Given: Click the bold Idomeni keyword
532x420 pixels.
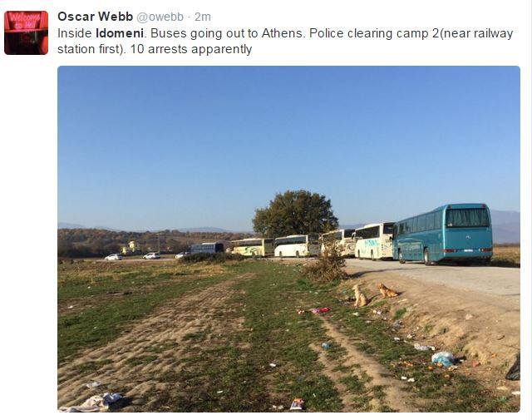Looking at the screenshot, I should click(x=120, y=33).
